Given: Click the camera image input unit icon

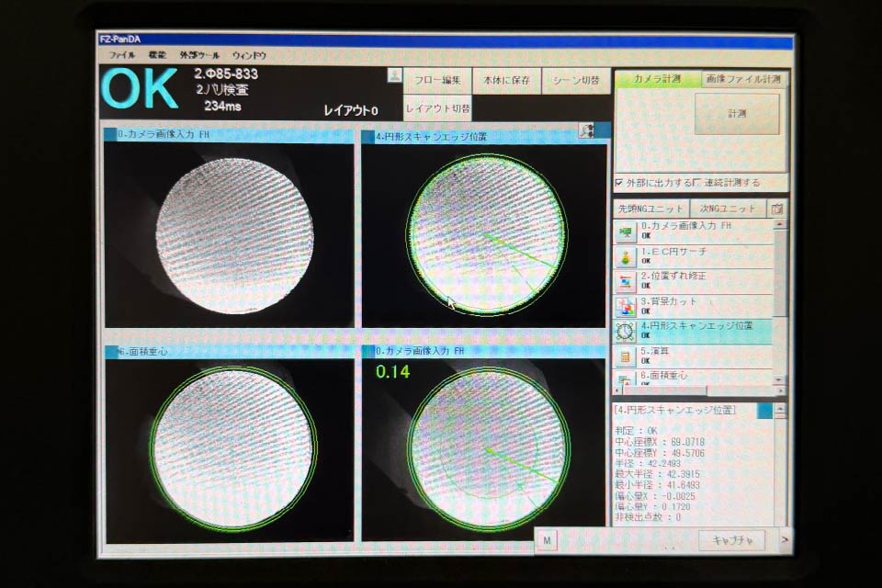Looking at the screenshot, I should click(x=627, y=232).
